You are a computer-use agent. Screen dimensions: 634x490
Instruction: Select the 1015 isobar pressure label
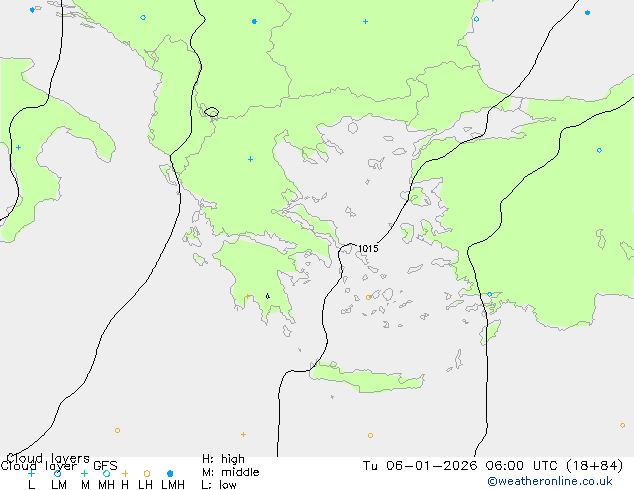368,249
